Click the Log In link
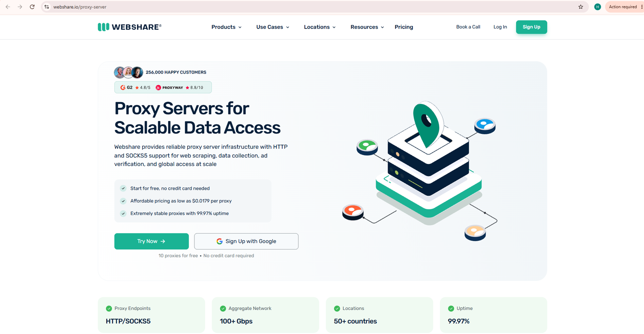Viewport: 644px width, 334px height. (x=500, y=27)
